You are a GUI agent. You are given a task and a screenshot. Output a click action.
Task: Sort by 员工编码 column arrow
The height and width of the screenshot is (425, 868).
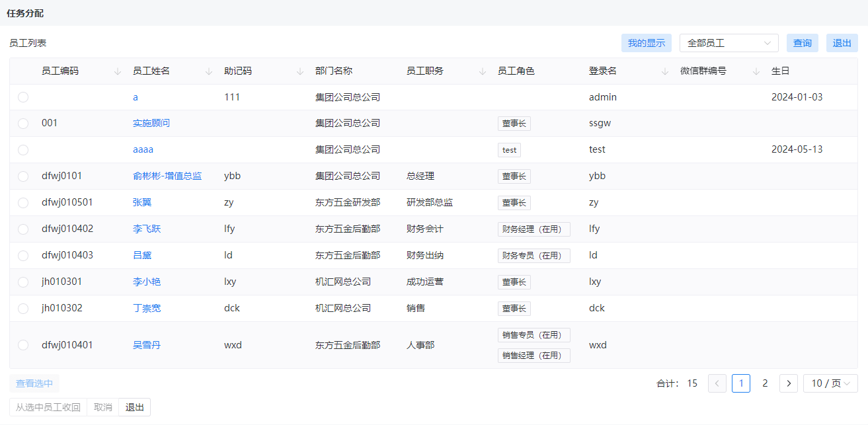tap(118, 71)
